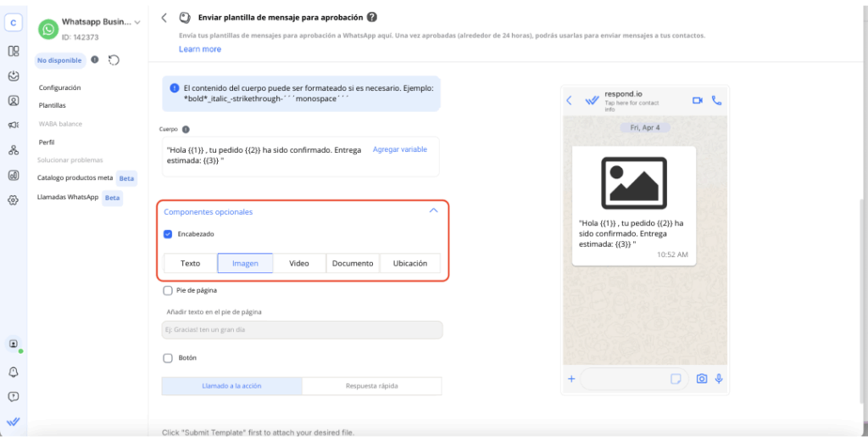Select the Texto header type
The width and height of the screenshot is (868, 442).
pos(191,263)
